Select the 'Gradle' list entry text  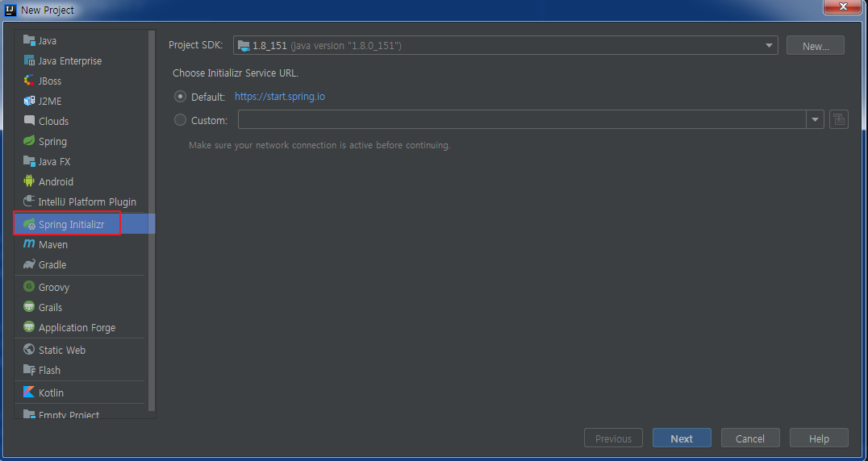pyautogui.click(x=52, y=265)
